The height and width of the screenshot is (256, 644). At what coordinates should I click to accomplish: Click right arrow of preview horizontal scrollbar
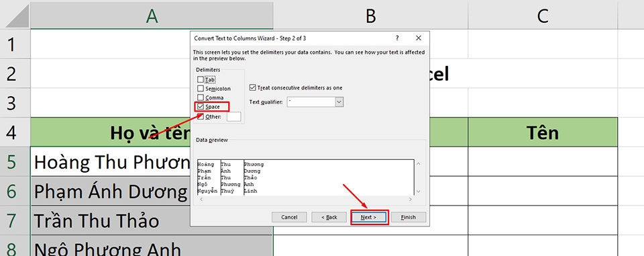point(411,199)
